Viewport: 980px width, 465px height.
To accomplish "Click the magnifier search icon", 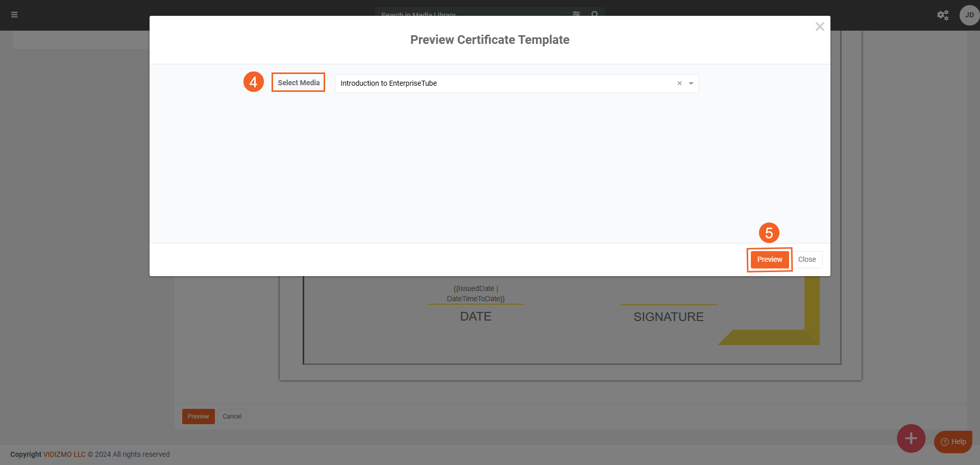I will 595,14.
